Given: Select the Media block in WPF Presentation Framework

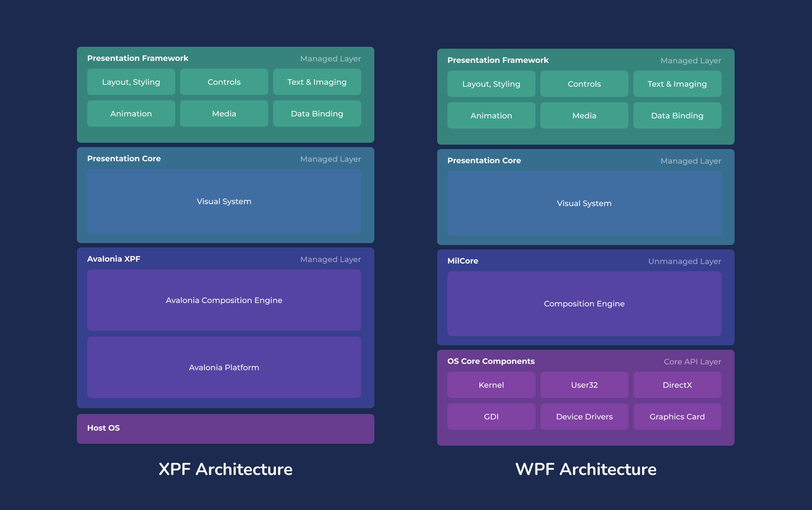Looking at the screenshot, I should coord(584,115).
